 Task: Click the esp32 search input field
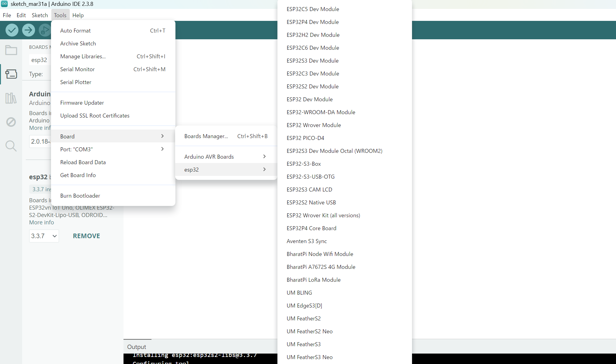40,60
